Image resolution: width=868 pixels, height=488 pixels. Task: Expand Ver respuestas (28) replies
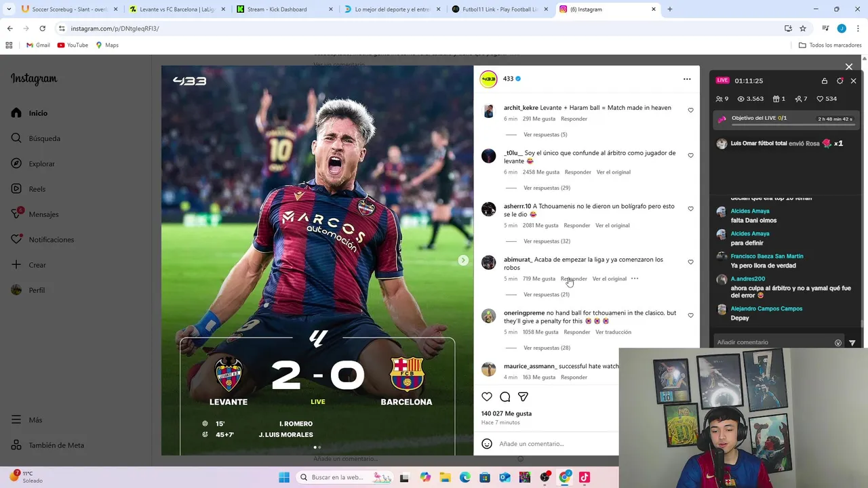(547, 348)
